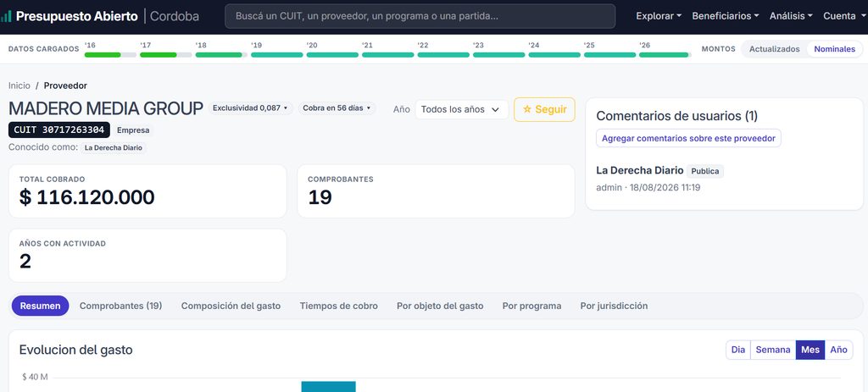Switch amounts to Nominales
This screenshot has width=868, height=392.
(834, 48)
